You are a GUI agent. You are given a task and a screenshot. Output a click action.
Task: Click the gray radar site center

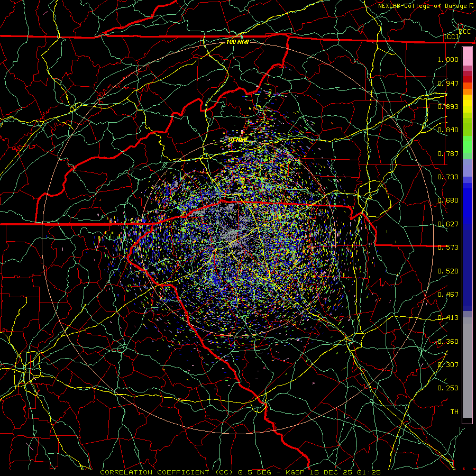[x=232, y=235]
